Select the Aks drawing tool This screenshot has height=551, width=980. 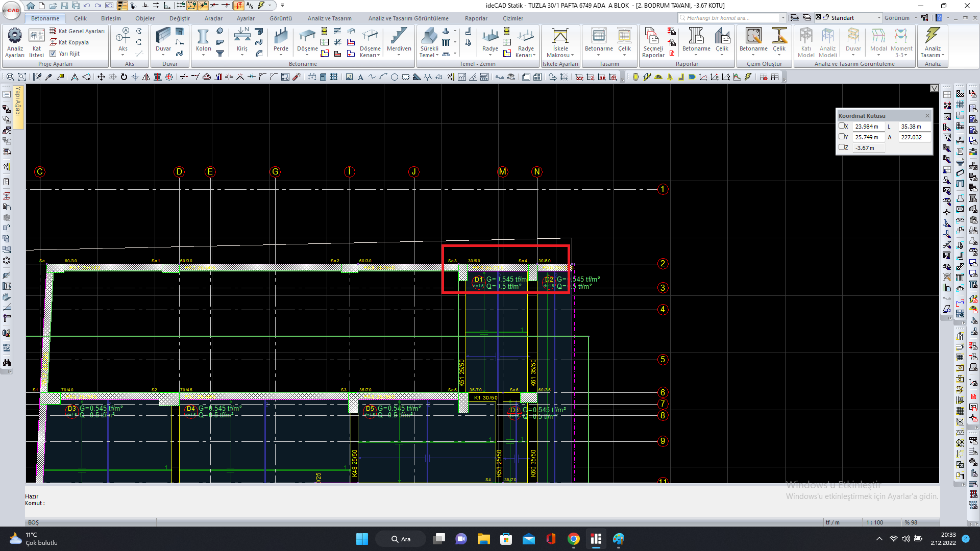[x=123, y=41]
